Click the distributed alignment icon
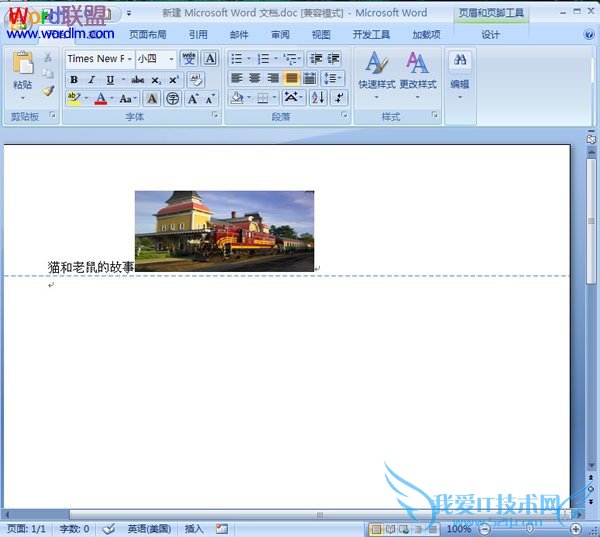Viewport: 600px width, 537px height. 309,78
